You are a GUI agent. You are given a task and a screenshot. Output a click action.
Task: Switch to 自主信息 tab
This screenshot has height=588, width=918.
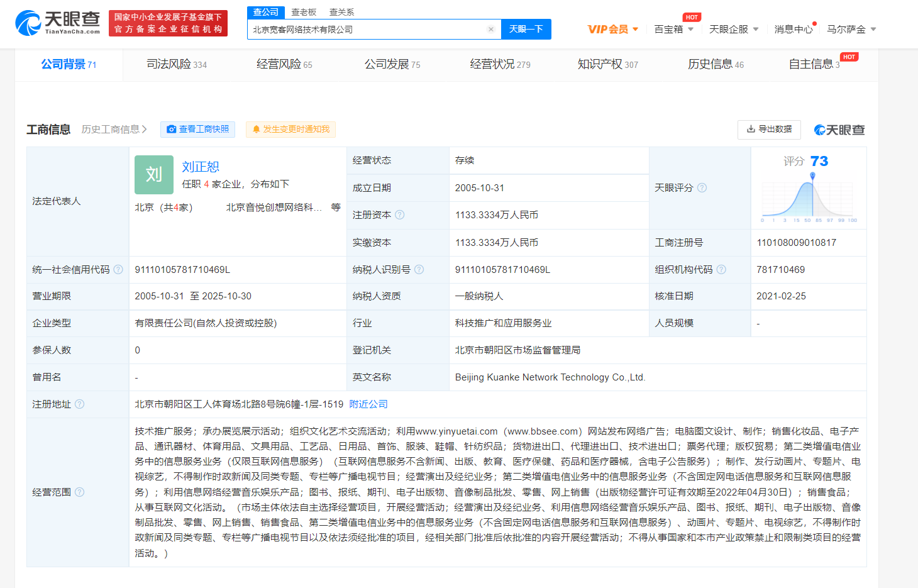point(814,64)
